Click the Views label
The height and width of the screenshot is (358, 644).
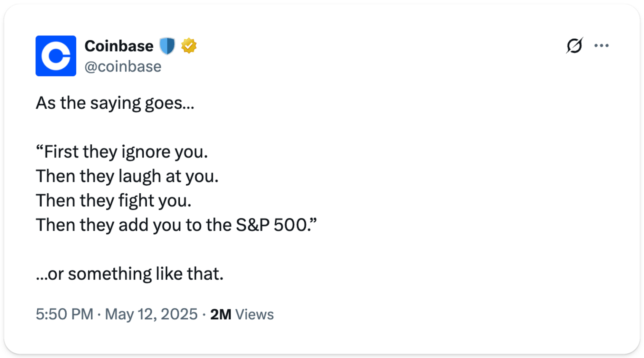coord(254,314)
